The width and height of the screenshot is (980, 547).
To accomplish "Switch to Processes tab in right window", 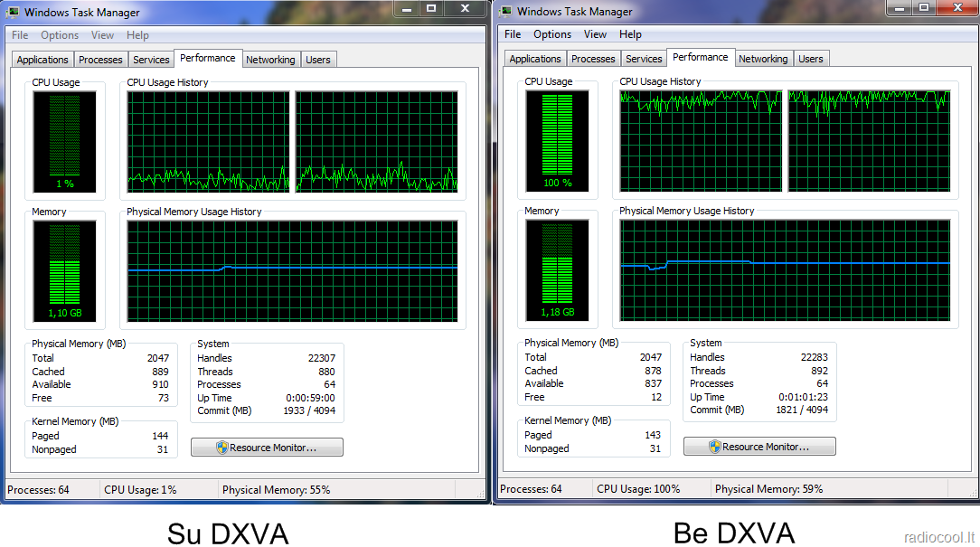I will (x=593, y=59).
